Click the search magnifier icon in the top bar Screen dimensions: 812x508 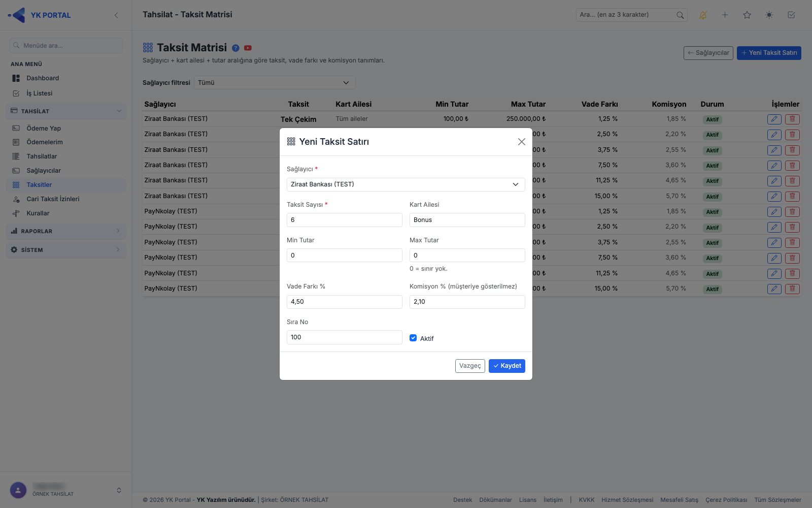click(680, 15)
